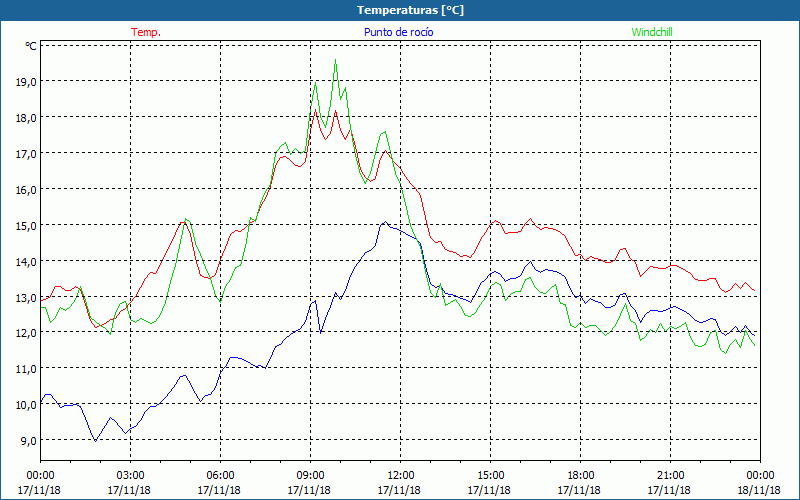
Task: Click the '12:00' time axis label
Action: pos(401,476)
